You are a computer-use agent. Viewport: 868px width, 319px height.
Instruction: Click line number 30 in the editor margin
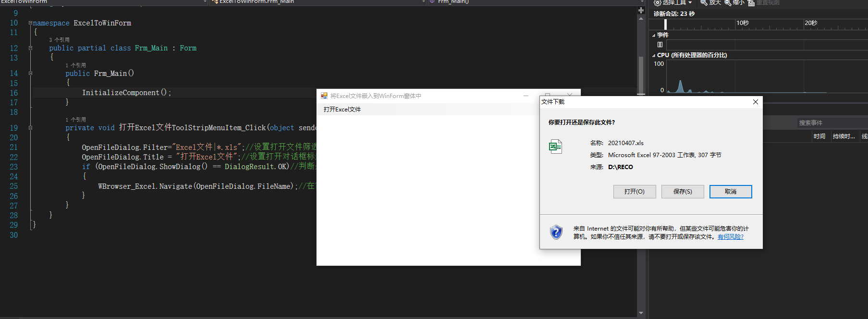point(14,235)
